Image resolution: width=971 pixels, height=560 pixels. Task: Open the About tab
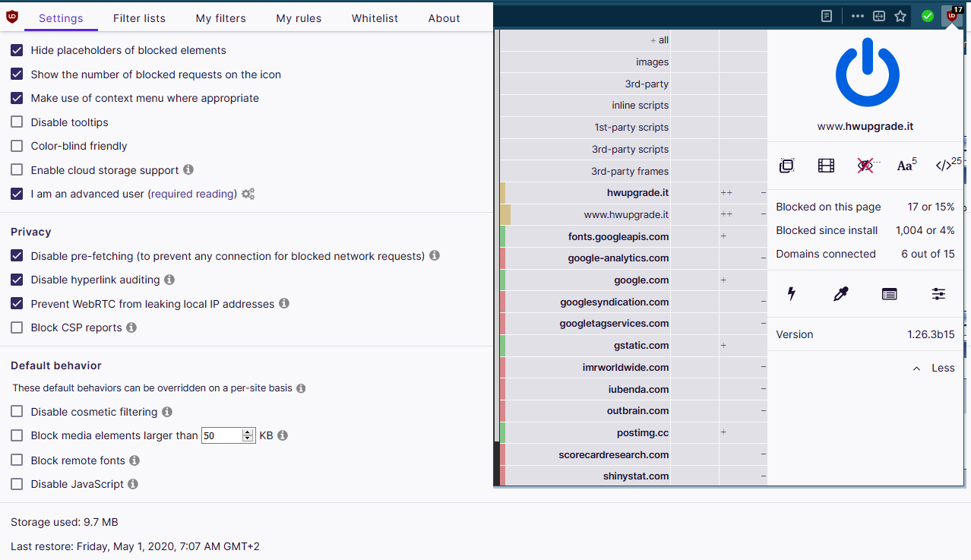tap(444, 18)
